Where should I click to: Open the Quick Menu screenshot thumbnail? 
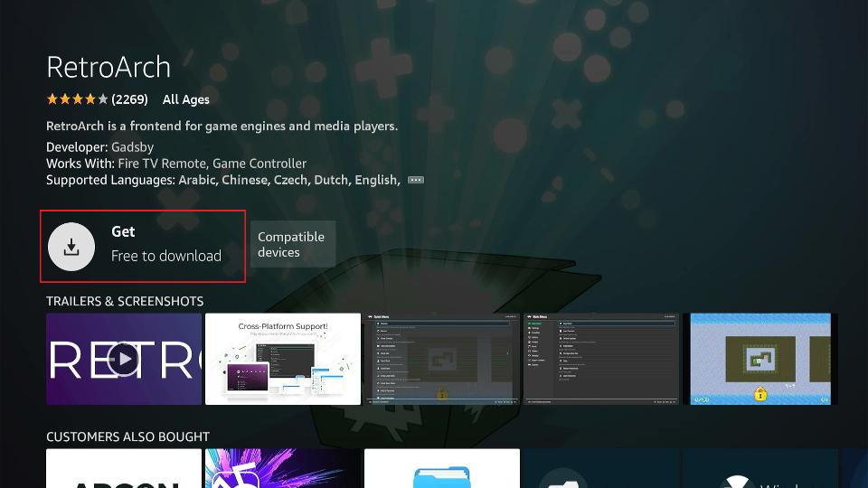click(442, 359)
